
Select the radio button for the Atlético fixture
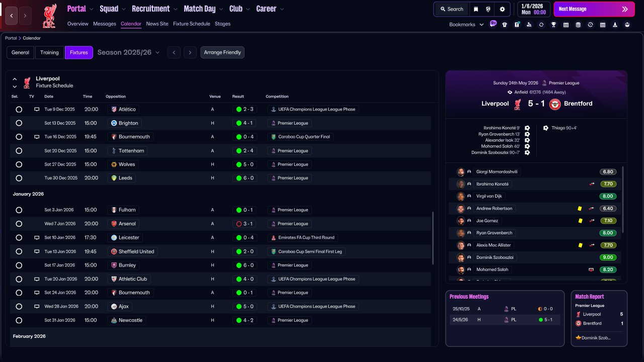click(19, 109)
